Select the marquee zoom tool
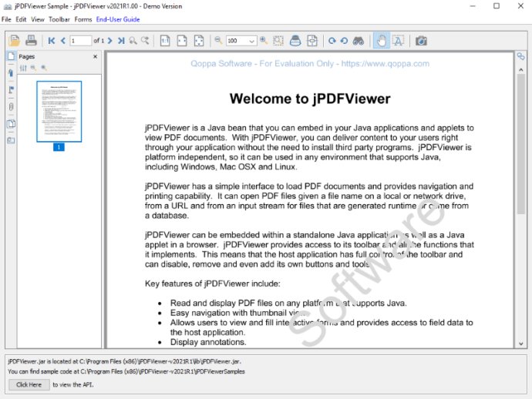The width and height of the screenshot is (532, 399). coord(278,41)
